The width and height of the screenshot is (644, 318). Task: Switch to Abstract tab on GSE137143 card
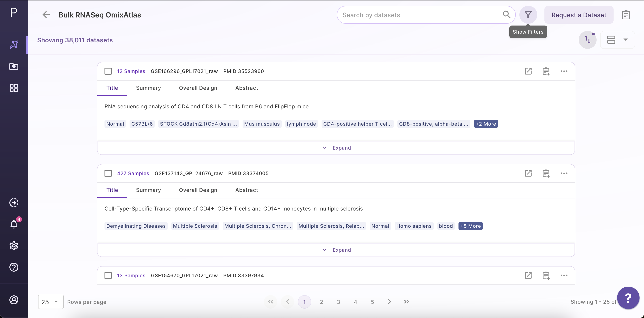[x=247, y=190]
